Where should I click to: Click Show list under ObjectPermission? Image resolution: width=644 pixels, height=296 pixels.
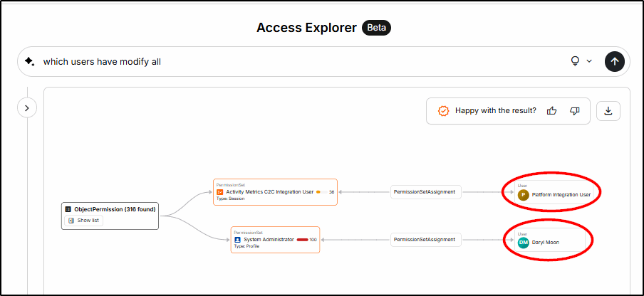85,221
